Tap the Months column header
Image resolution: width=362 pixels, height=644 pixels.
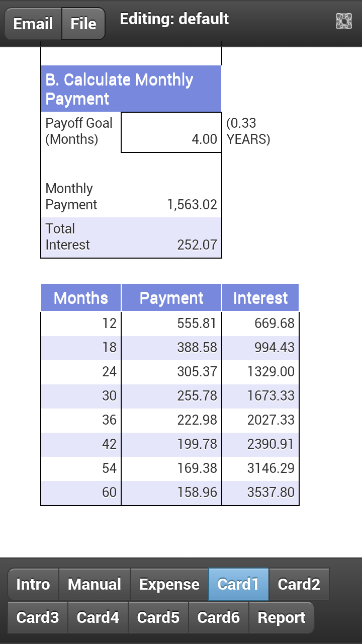[x=81, y=298]
